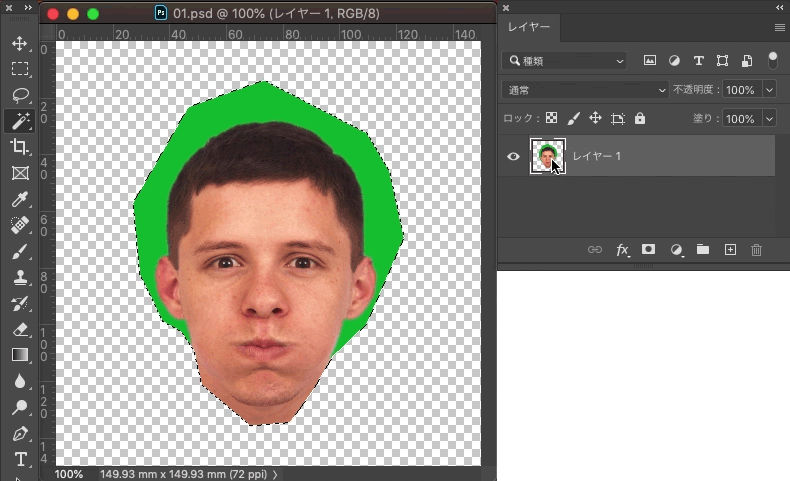Toggle the lock all padlock
This screenshot has width=790, height=481.
(x=640, y=118)
